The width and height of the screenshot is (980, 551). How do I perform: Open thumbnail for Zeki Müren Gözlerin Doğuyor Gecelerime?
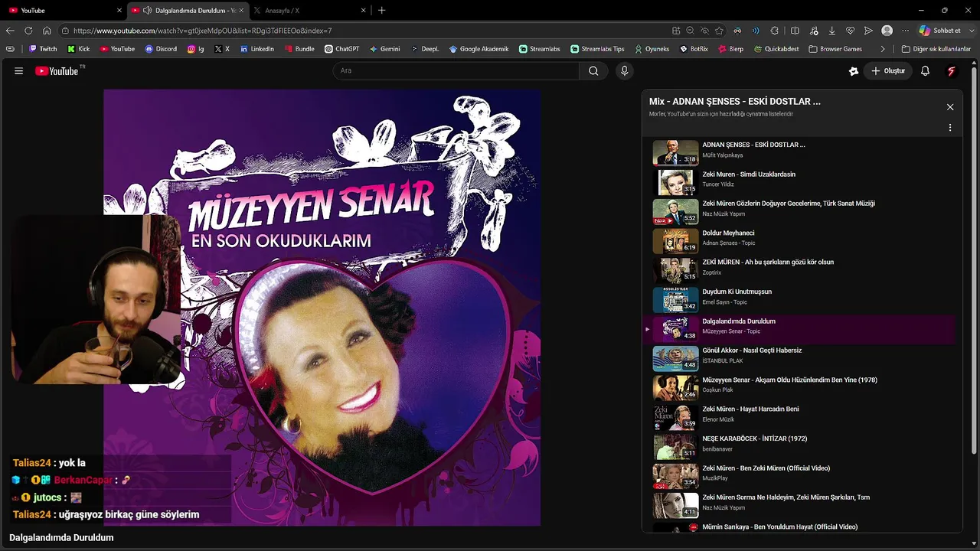675,211
